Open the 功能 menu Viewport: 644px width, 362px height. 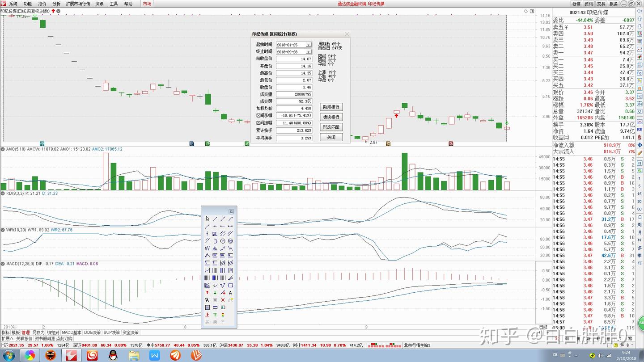click(28, 4)
